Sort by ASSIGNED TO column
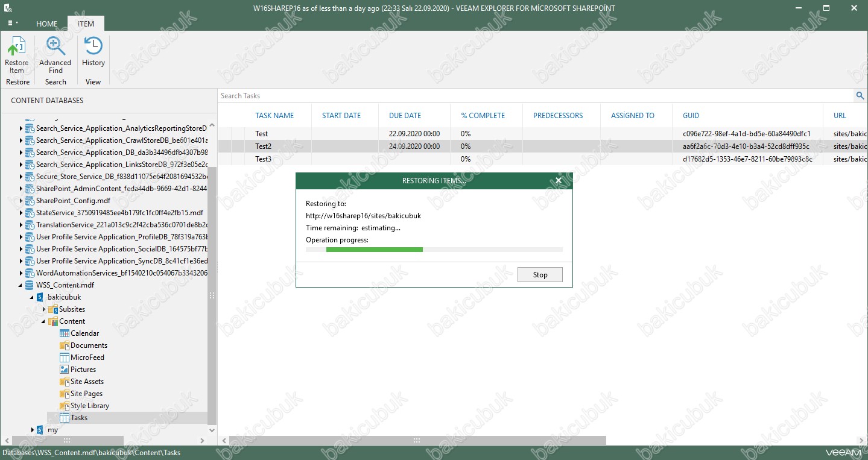 633,115
